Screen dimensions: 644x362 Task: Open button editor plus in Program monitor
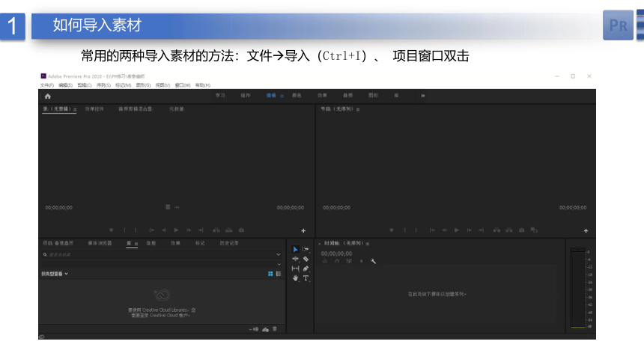click(x=586, y=231)
